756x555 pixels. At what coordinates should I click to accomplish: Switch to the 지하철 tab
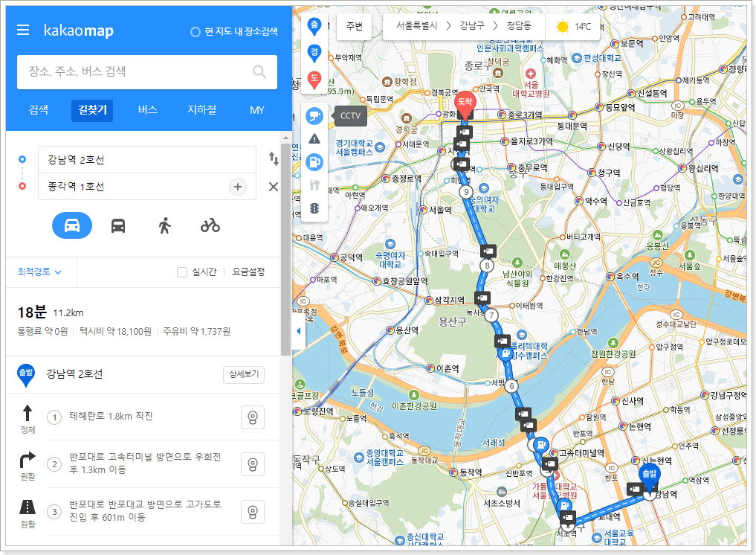click(x=201, y=110)
